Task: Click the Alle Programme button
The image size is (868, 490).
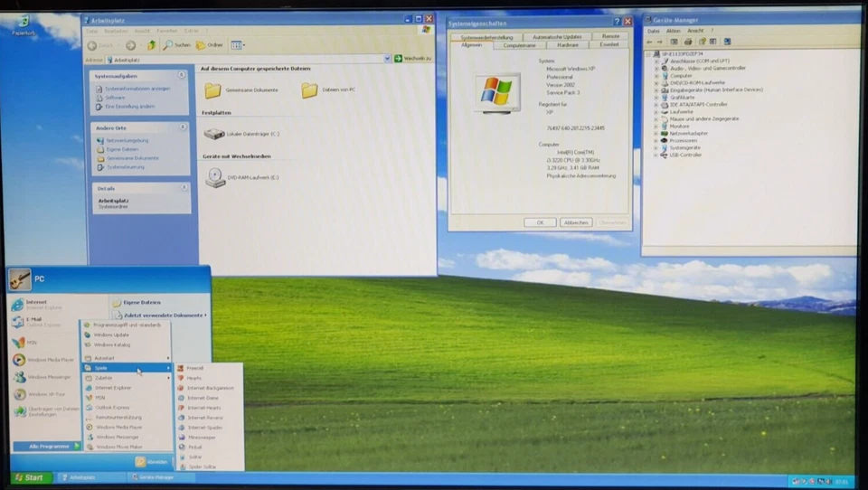Action: [48, 446]
